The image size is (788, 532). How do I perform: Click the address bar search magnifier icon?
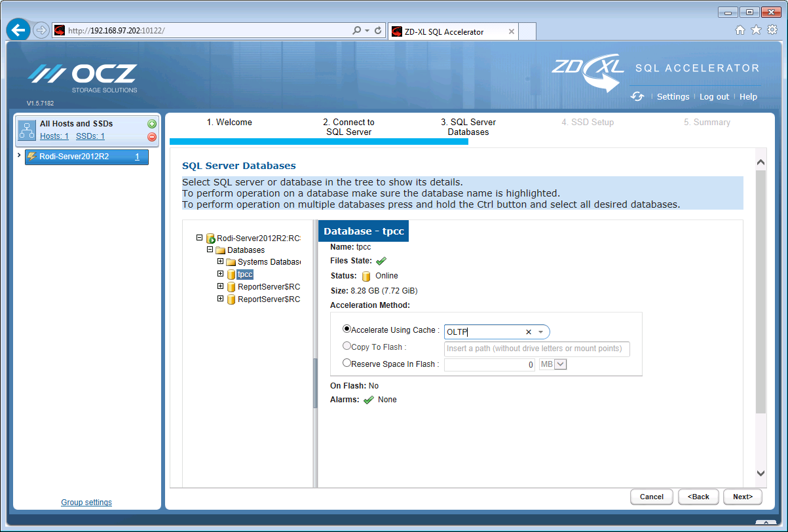coord(357,31)
